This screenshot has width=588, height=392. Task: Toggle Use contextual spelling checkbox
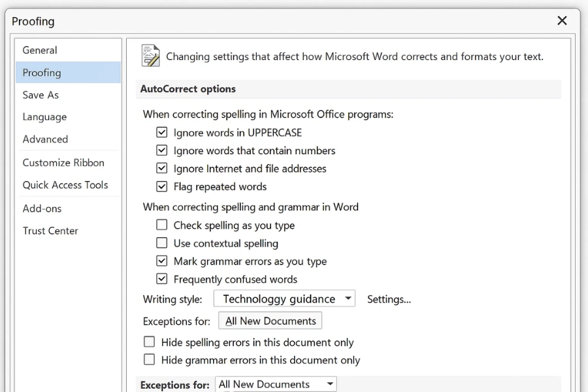pos(162,244)
